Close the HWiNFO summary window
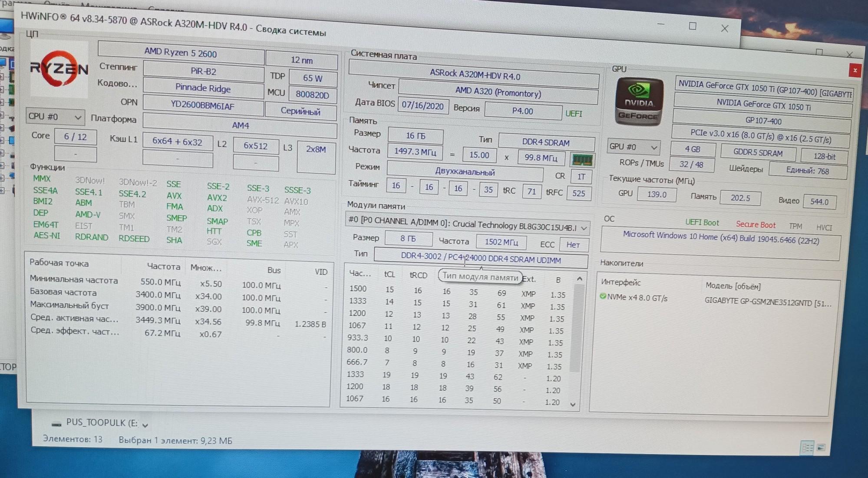Screen dimensions: 868x478 pyautogui.click(x=725, y=29)
